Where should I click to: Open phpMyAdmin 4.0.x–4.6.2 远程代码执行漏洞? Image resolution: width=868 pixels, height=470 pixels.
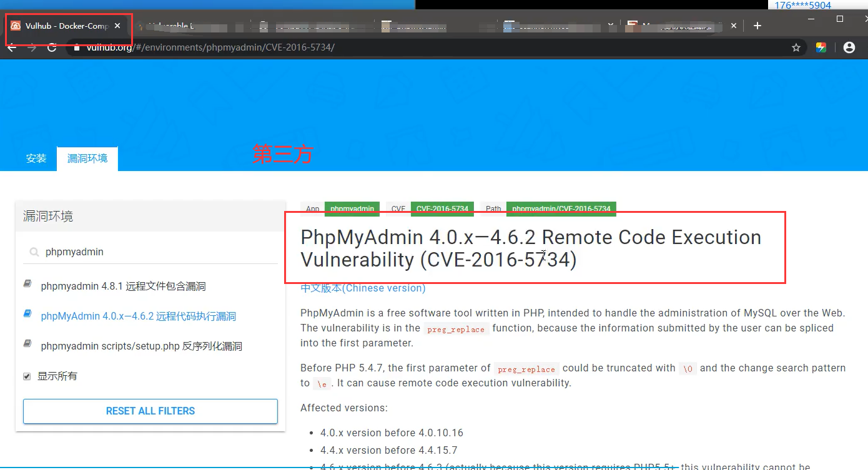[138, 316]
